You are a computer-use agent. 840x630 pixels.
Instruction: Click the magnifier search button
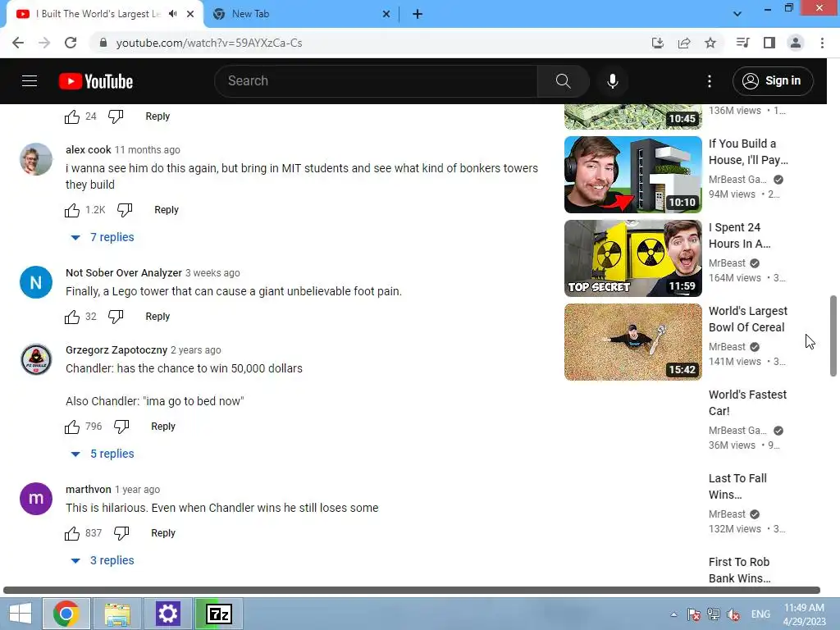(x=563, y=81)
